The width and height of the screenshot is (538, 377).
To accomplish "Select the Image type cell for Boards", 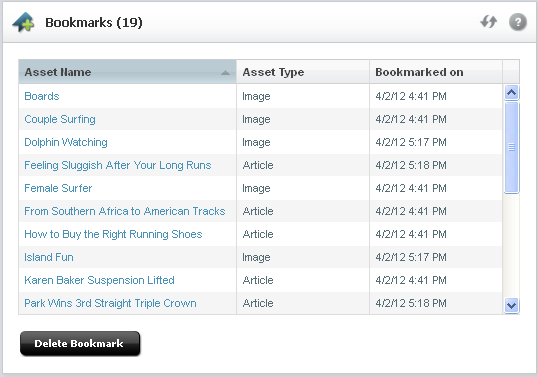I will (x=303, y=96).
